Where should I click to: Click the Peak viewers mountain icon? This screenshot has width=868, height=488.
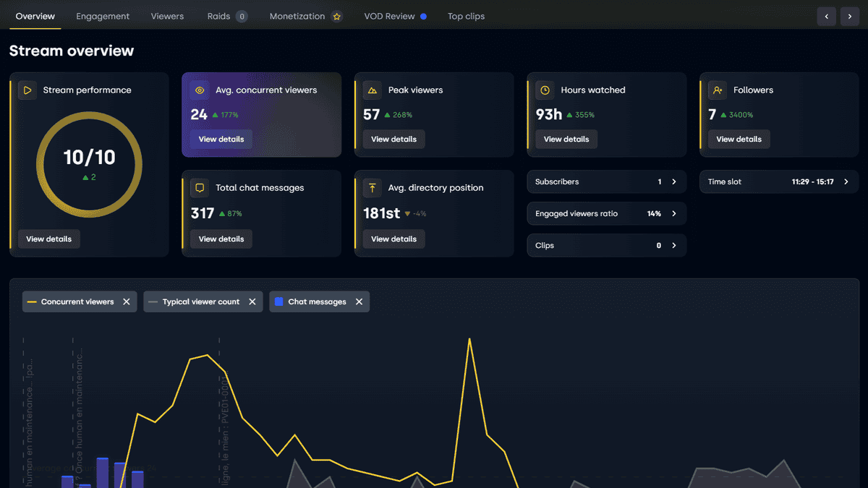373,90
